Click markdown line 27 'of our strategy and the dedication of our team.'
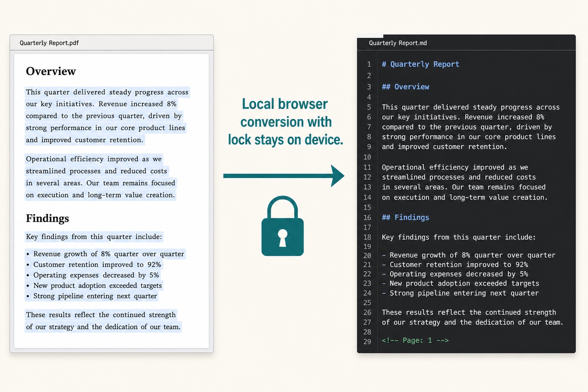The width and height of the screenshot is (588, 392). pos(473,322)
